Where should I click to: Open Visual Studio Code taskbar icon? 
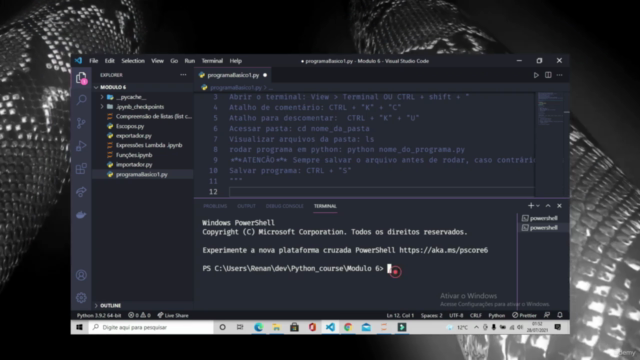[x=330, y=327]
